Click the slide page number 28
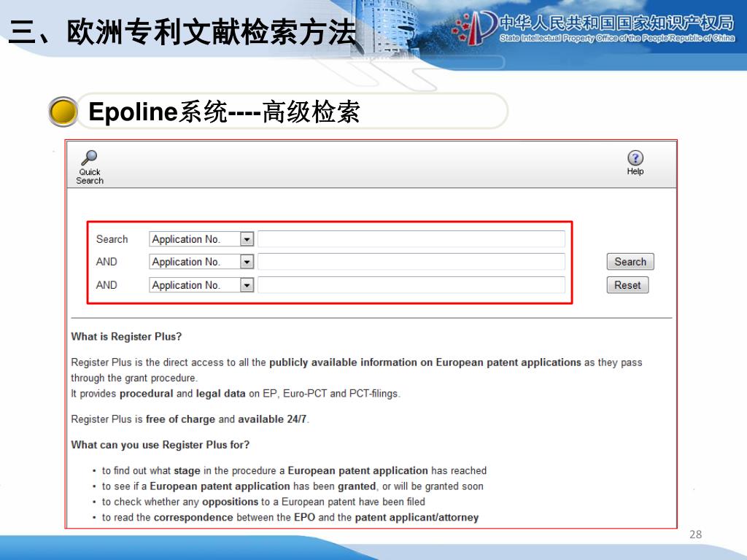The height and width of the screenshot is (560, 747). [x=695, y=534]
